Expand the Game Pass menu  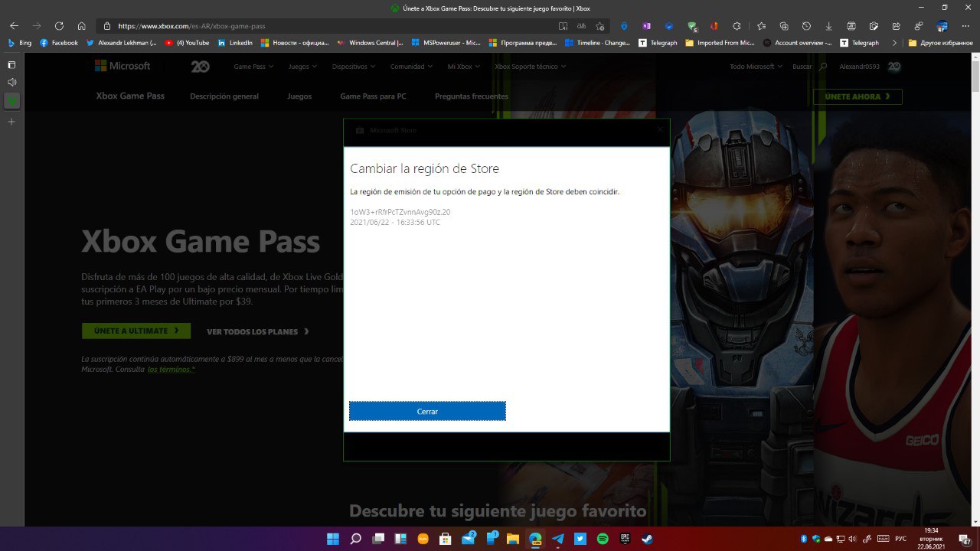coord(253,67)
